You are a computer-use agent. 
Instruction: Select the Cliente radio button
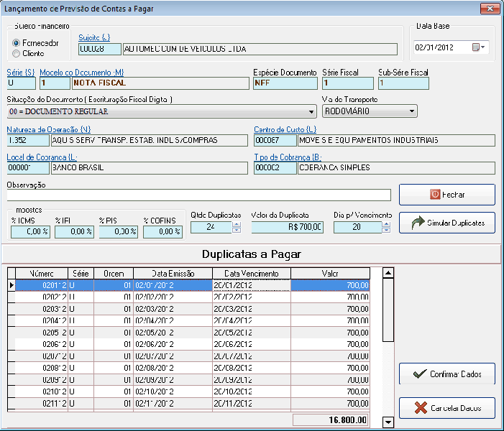(16, 54)
